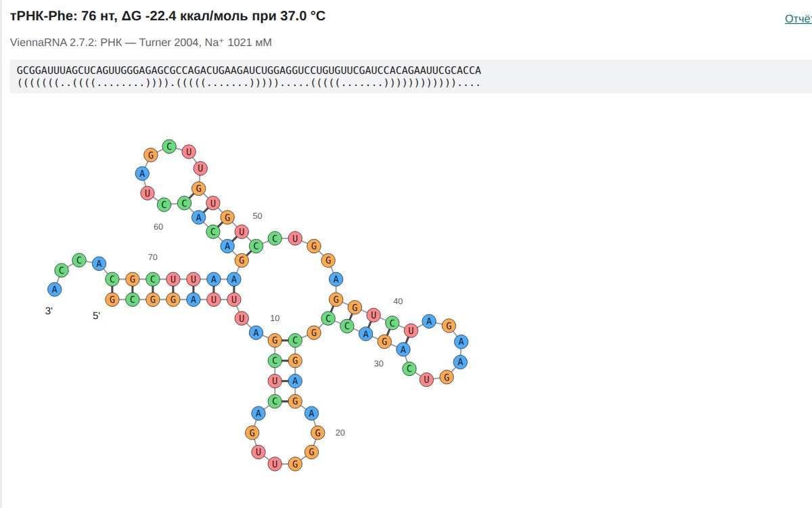Click the position label 60
Viewport: 812px width, 508px height.
pyautogui.click(x=158, y=227)
